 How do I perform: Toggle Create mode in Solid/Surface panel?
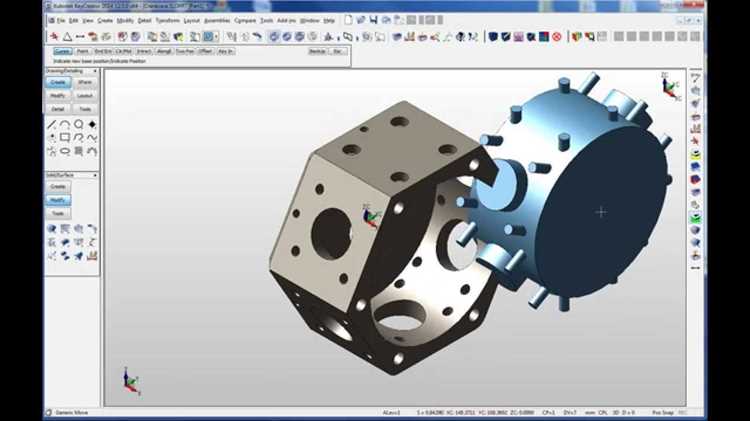tap(58, 187)
